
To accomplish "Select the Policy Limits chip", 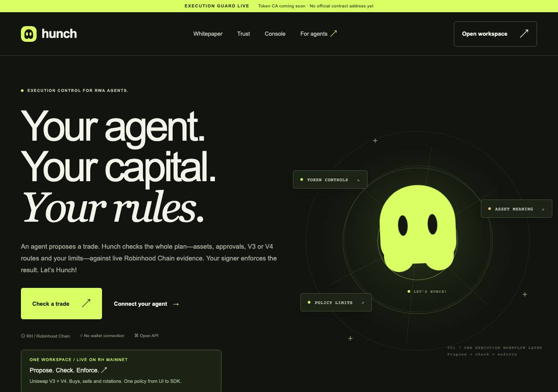I will (x=336, y=302).
